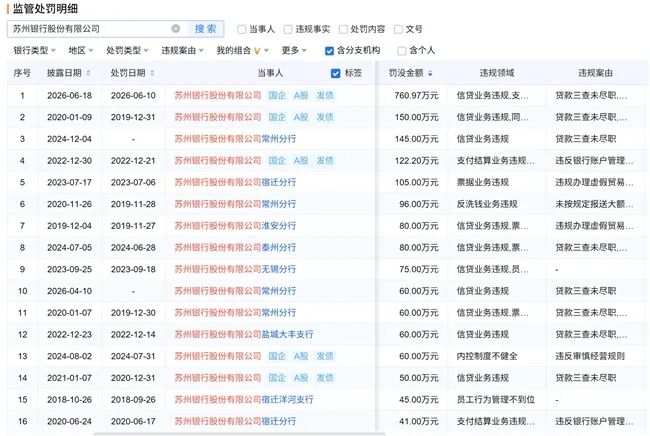The height and width of the screenshot is (436, 650).
Task: Uncheck the 标签 checkbox in header
Action: click(335, 73)
